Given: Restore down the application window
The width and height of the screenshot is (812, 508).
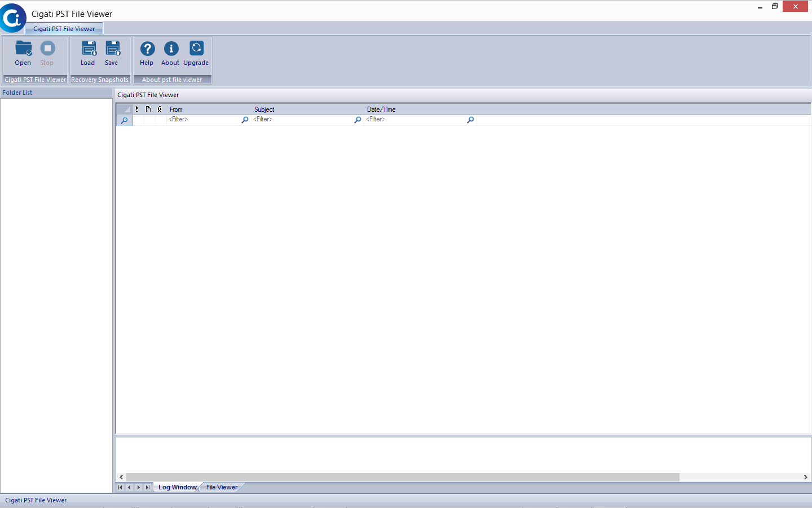Looking at the screenshot, I should [x=775, y=7].
